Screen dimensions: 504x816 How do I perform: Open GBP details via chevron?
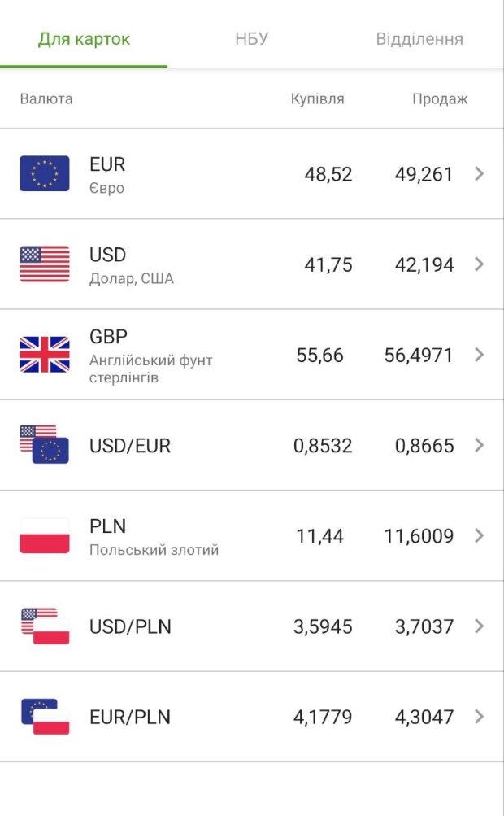pyautogui.click(x=479, y=355)
